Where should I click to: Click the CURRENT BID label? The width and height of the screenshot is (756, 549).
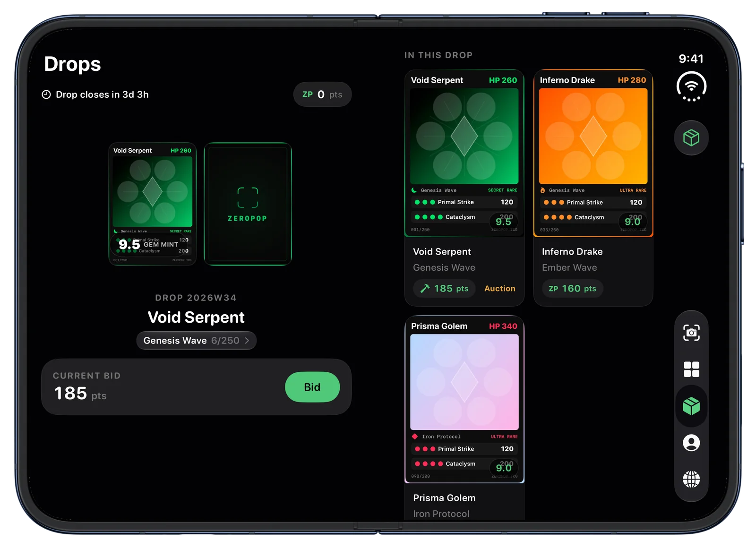coord(86,376)
